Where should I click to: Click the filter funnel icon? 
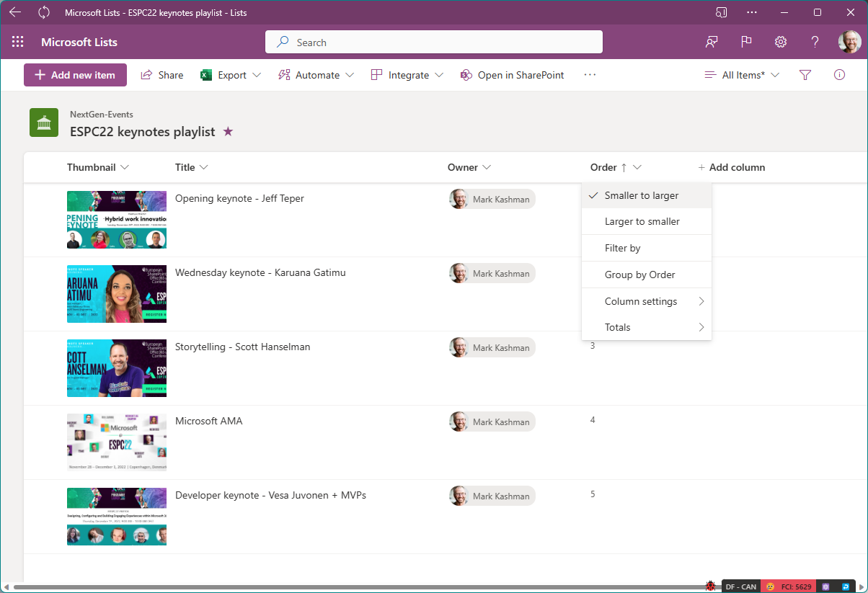point(805,74)
